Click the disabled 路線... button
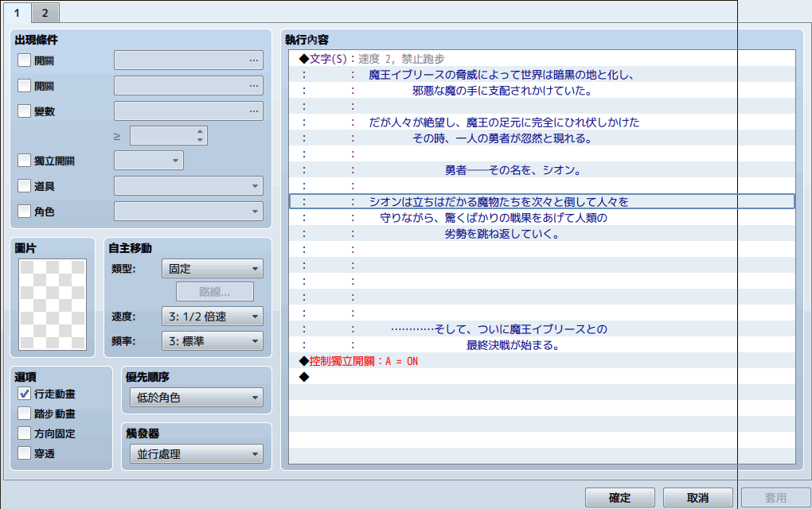Screen dimensions: 812x509 click(215, 292)
